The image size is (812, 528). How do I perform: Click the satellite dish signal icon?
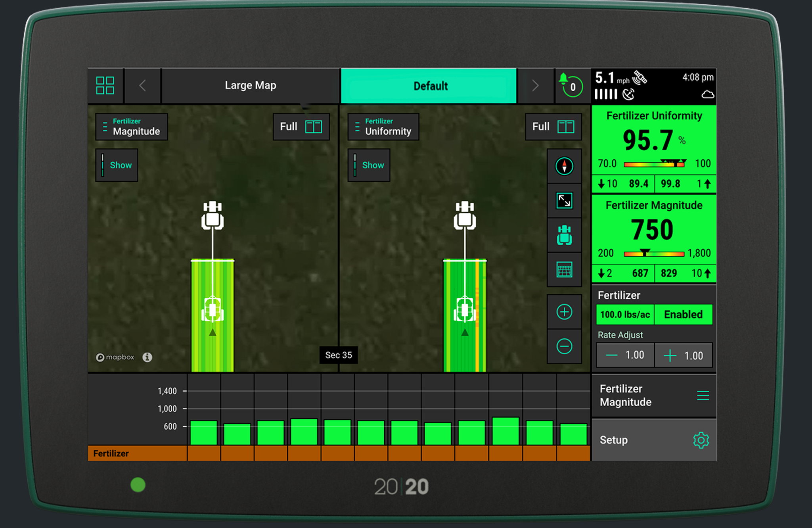coord(628,94)
